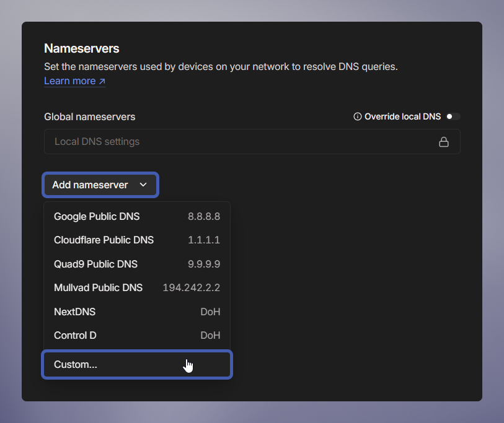Choose NextDNS DoH nameserver
This screenshot has width=504, height=423.
coord(137,312)
